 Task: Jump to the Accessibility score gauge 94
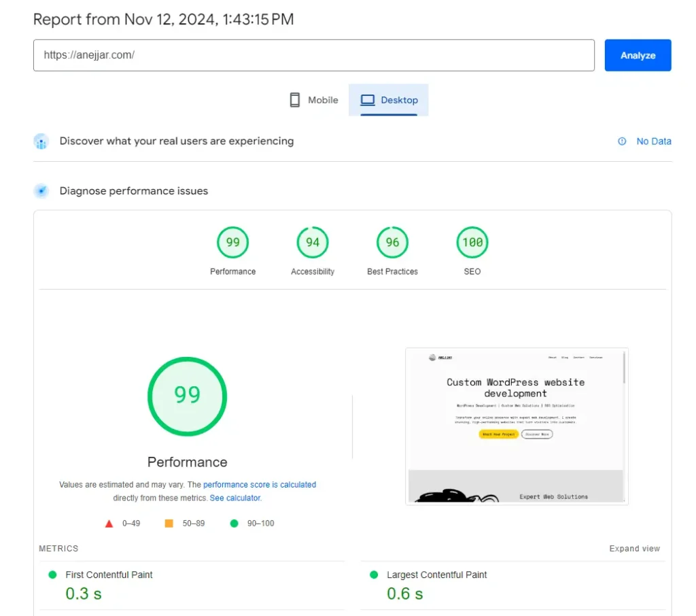(313, 242)
